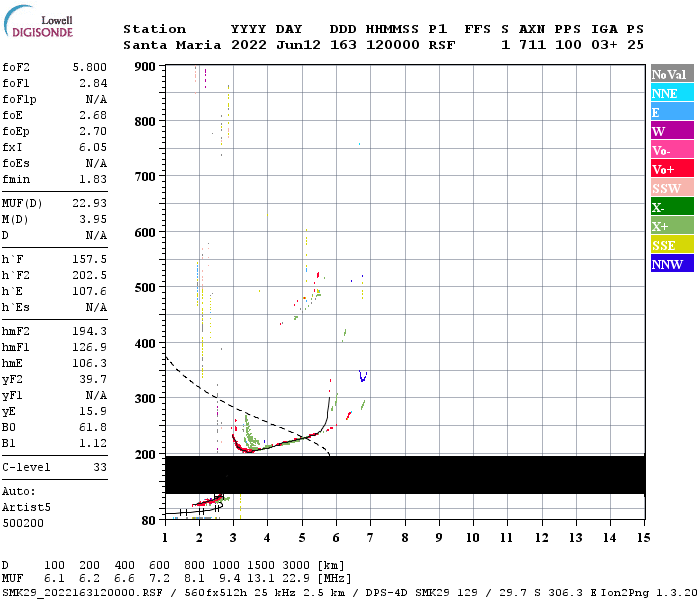Select the NoVal gray legend swatch
The height and width of the screenshot is (600, 700).
[x=672, y=74]
